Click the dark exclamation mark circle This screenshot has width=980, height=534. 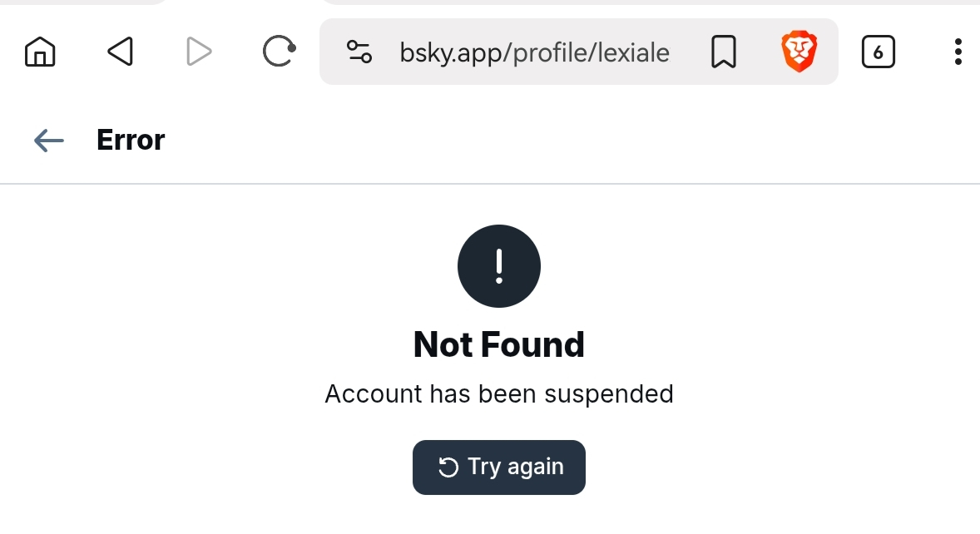click(x=499, y=266)
